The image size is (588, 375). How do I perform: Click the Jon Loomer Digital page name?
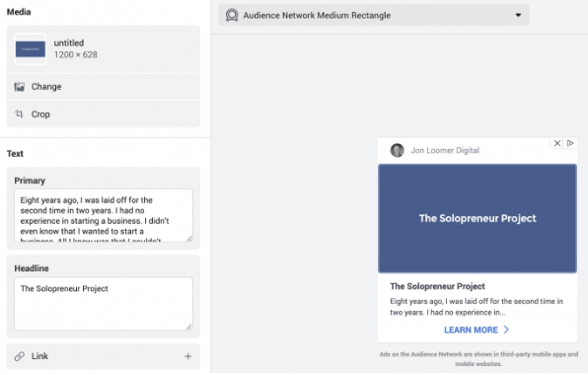[445, 150]
